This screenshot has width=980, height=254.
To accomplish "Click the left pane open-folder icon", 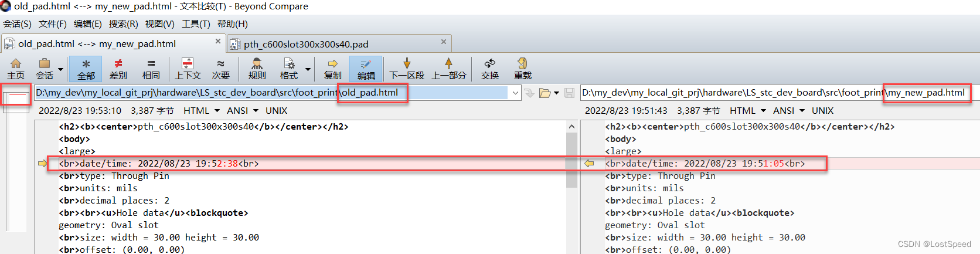I will tap(545, 93).
